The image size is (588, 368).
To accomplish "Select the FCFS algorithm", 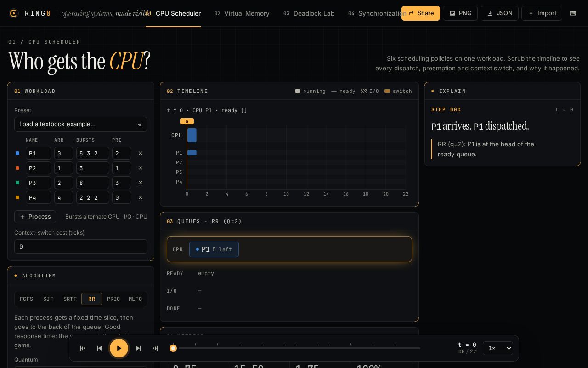I will tap(26, 299).
